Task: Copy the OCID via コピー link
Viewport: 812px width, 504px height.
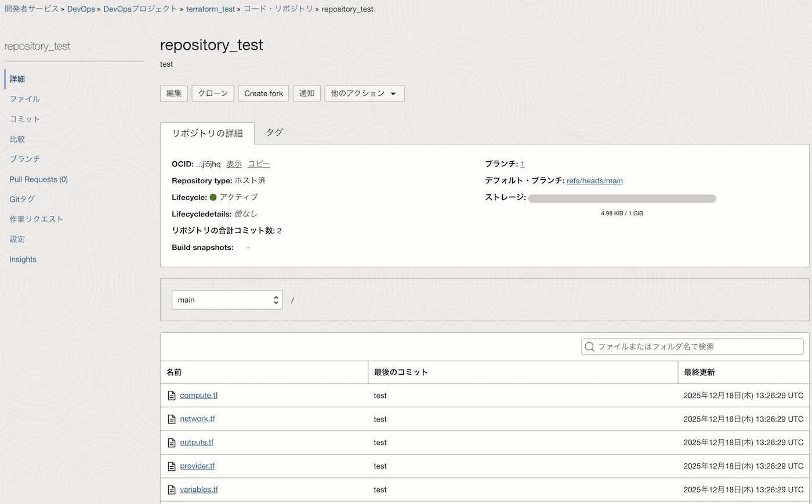Action: [259, 164]
